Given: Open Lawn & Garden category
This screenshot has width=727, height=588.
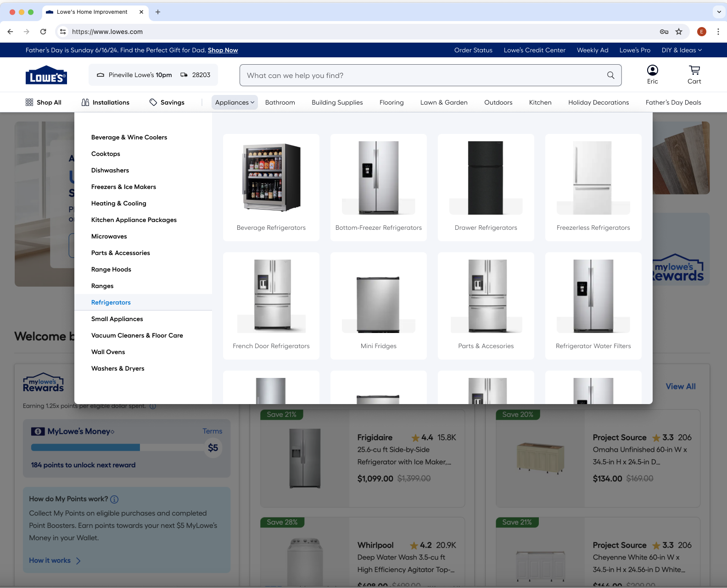Looking at the screenshot, I should point(444,102).
